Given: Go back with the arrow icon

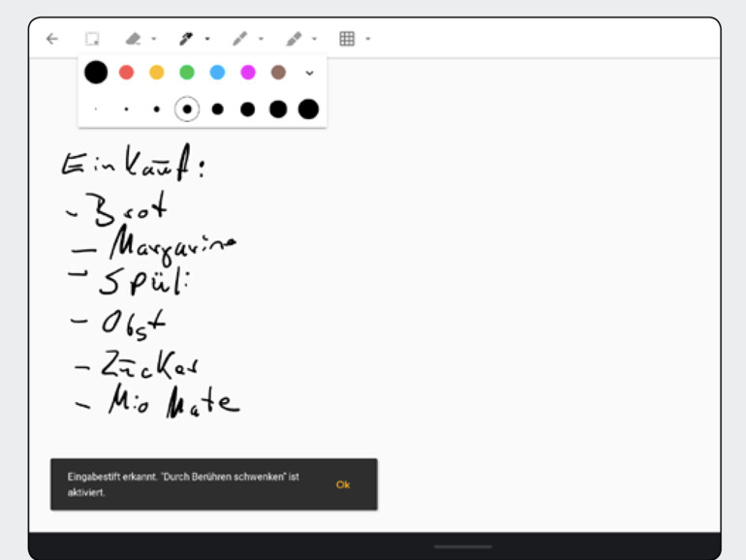Looking at the screenshot, I should 52,39.
